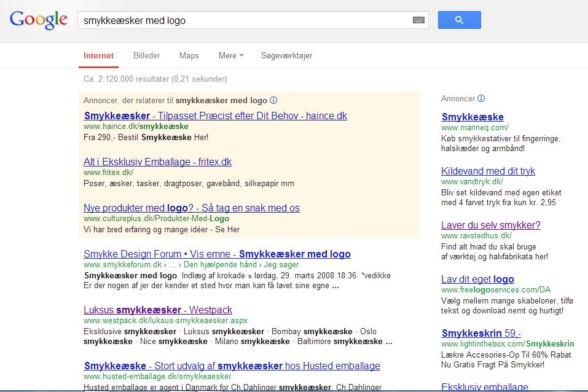588x392 pixels.
Task: Open the on-screen keyboard icon in search box
Action: (418, 20)
